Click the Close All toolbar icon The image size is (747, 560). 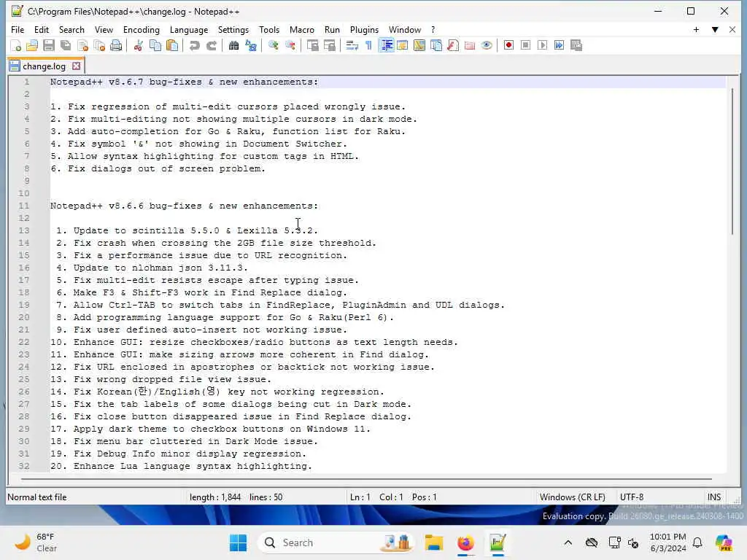pos(99,46)
